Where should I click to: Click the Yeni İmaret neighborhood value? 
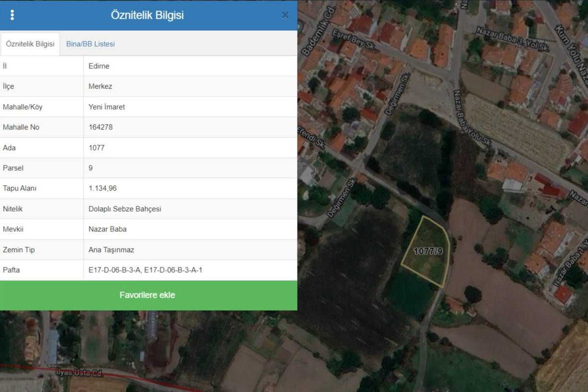click(107, 107)
